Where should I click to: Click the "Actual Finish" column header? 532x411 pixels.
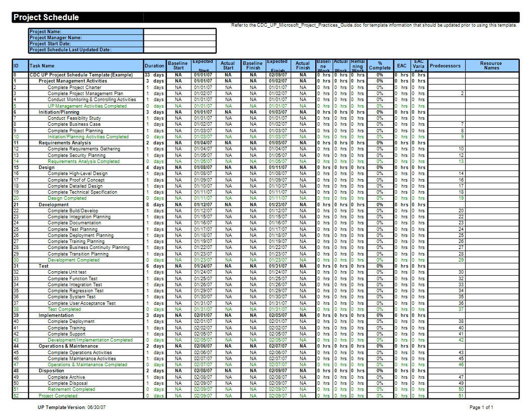tap(303, 65)
